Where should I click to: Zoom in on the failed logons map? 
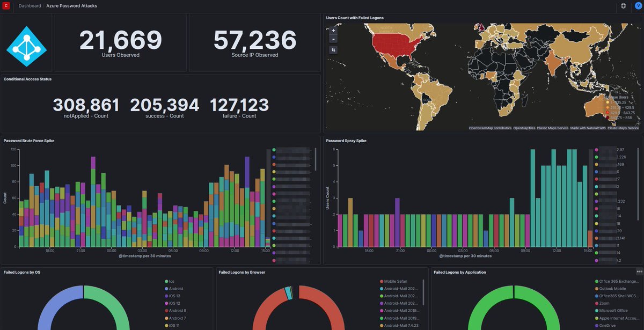coord(333,31)
